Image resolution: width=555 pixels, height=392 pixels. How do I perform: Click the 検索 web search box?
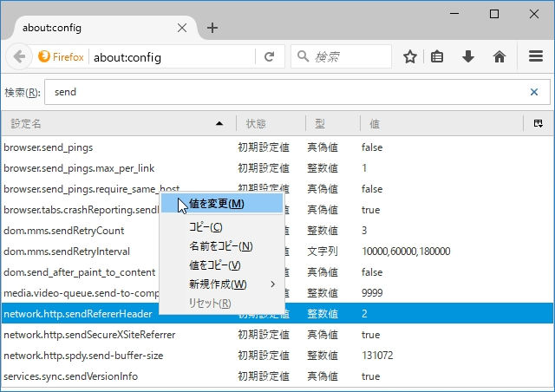341,56
